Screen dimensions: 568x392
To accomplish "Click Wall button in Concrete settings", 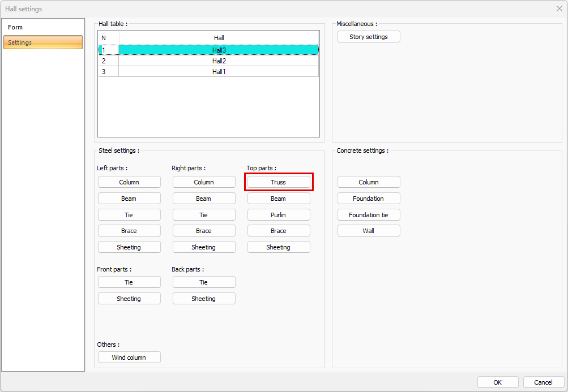I will 369,231.
